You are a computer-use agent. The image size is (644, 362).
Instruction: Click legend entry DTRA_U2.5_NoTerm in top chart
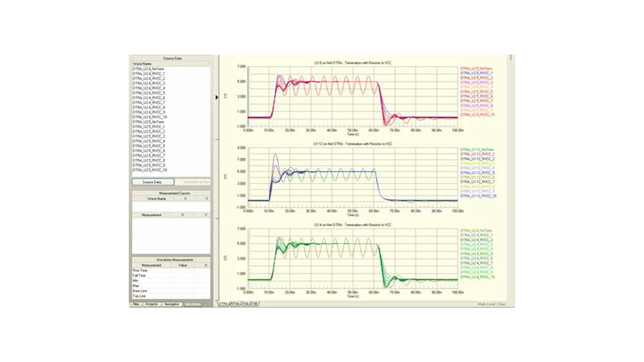[x=476, y=68]
